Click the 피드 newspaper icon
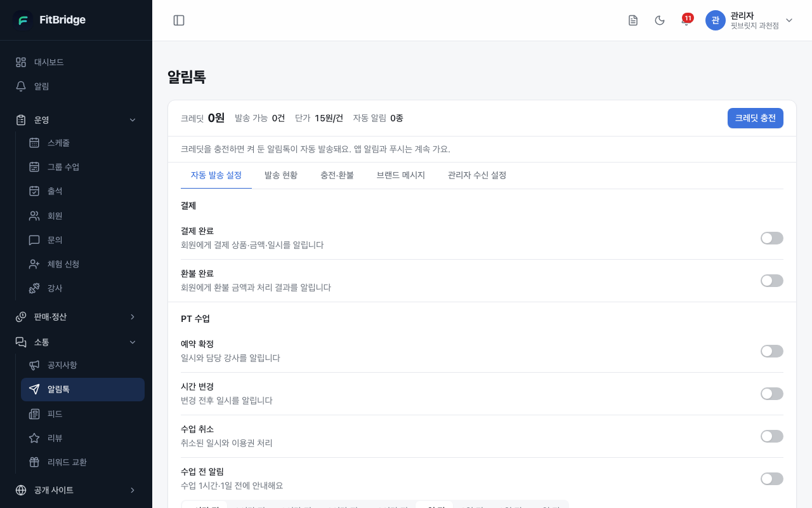 (x=34, y=414)
